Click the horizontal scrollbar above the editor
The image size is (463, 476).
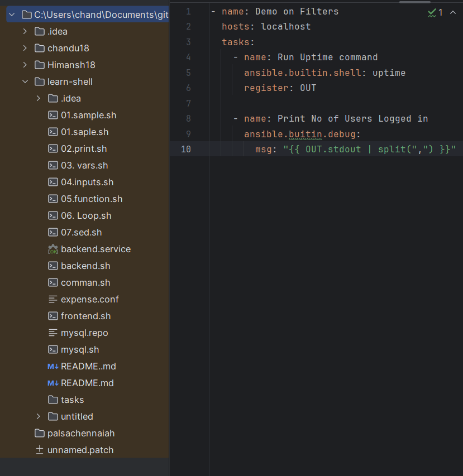click(416, 3)
